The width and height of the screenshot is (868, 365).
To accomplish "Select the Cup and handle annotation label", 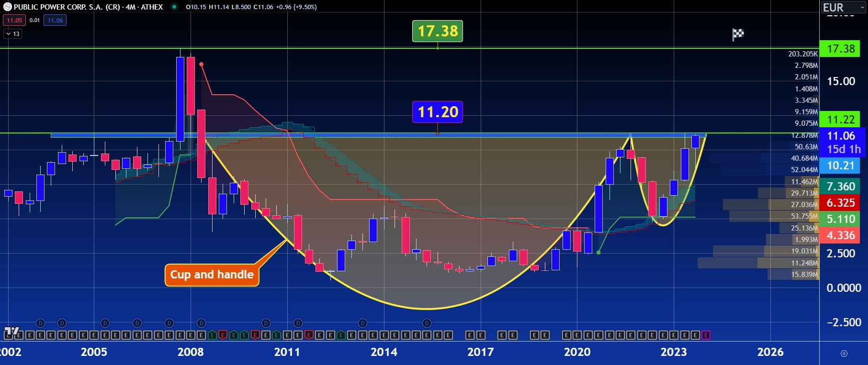I will (x=212, y=275).
